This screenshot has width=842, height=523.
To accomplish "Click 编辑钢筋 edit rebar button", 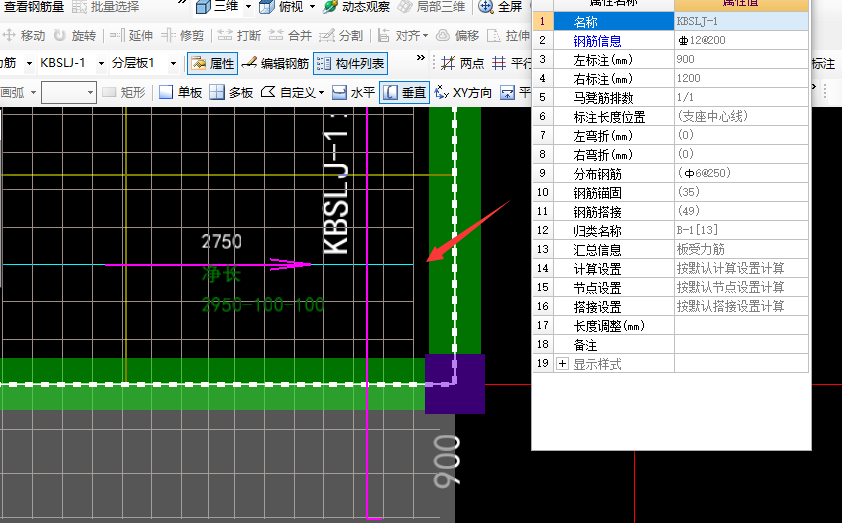I will click(275, 63).
